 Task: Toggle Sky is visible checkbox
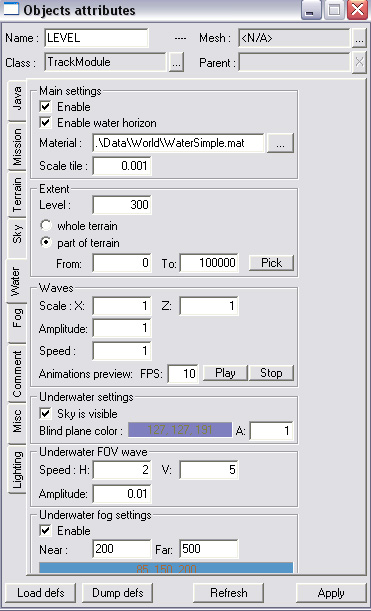[x=46, y=413]
